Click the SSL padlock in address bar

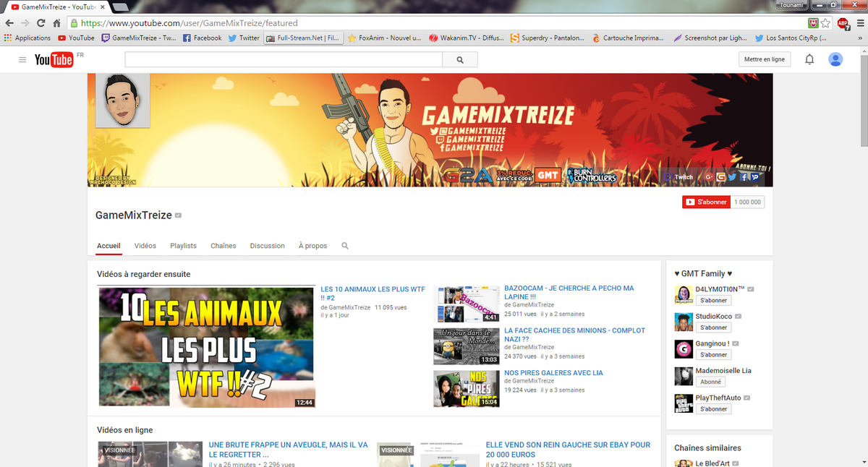point(75,23)
